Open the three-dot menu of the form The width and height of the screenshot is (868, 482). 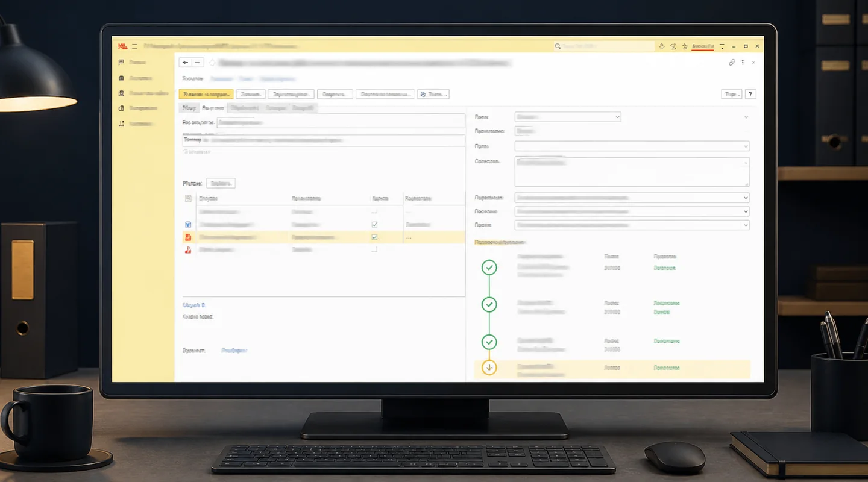(x=743, y=62)
